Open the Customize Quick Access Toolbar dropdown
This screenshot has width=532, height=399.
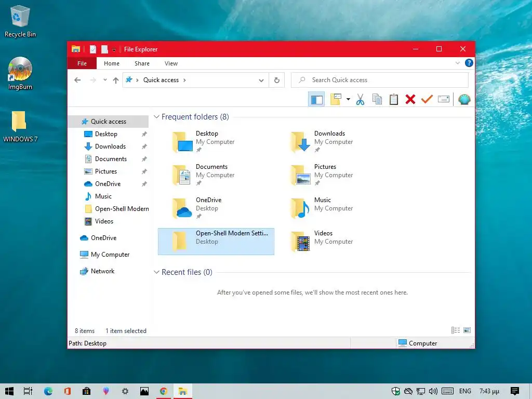pyautogui.click(x=114, y=49)
